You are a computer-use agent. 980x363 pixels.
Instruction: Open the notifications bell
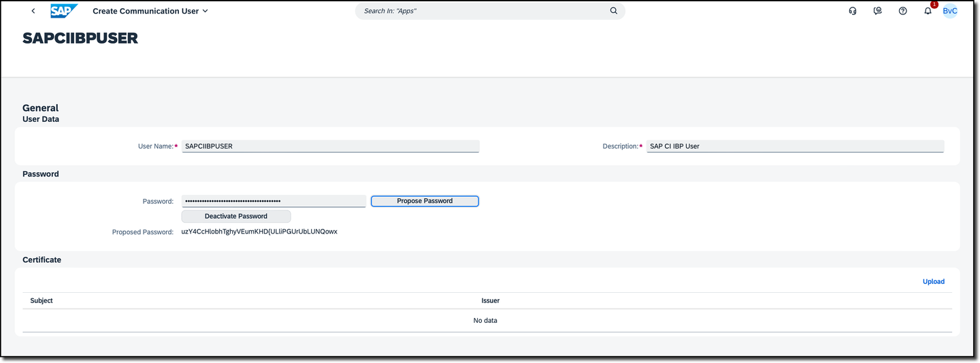click(x=928, y=11)
